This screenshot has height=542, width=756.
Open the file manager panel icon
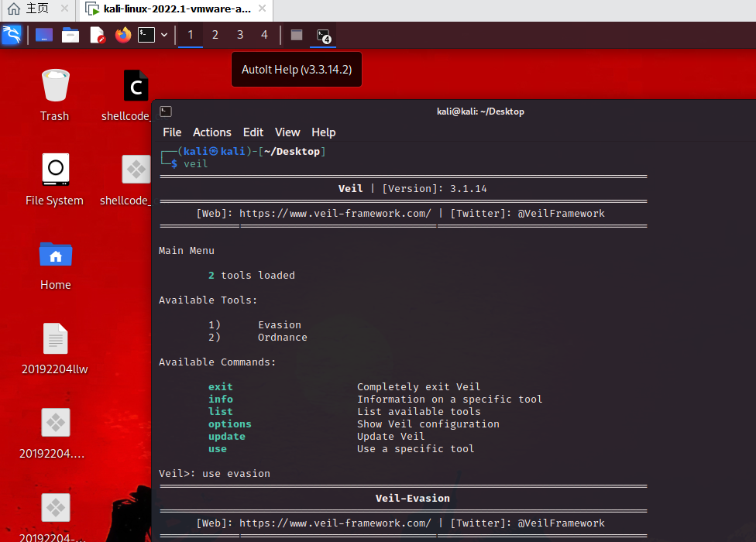(x=70, y=35)
